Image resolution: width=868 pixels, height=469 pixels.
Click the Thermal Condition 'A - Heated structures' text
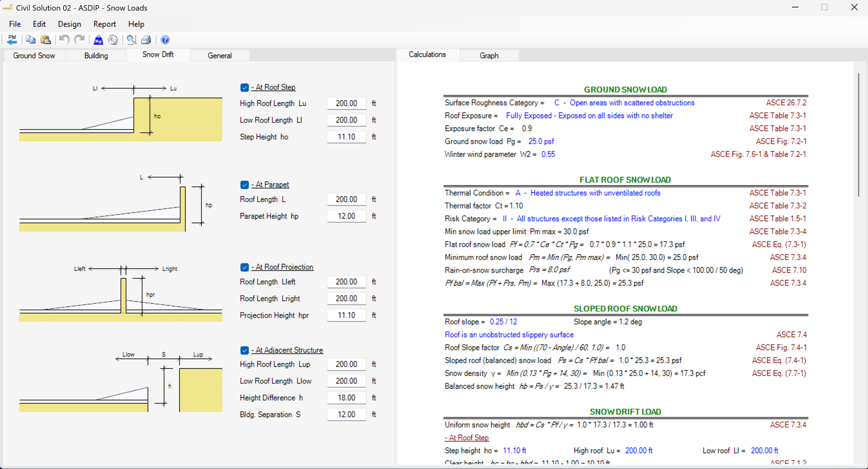click(588, 193)
